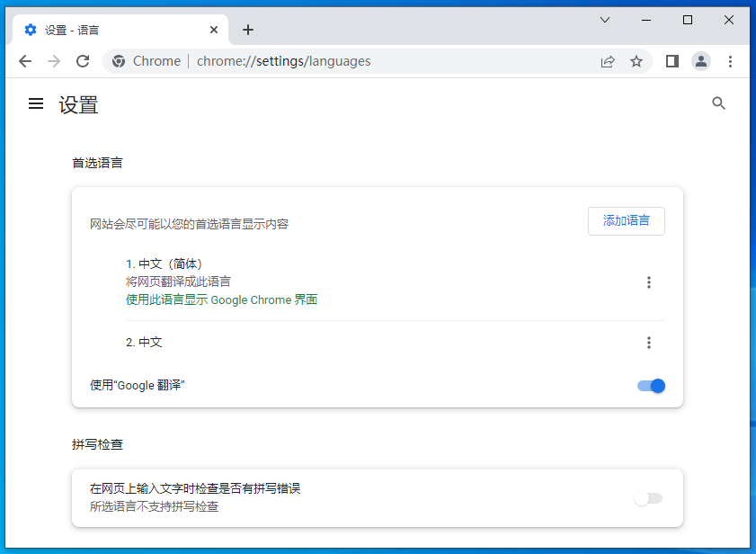The height and width of the screenshot is (554, 756).
Task: Click the address bar URL
Action: click(x=283, y=61)
